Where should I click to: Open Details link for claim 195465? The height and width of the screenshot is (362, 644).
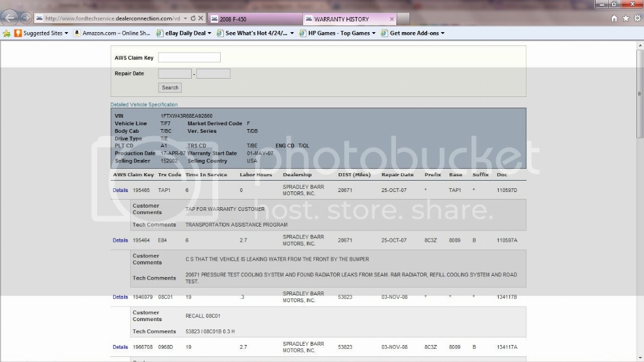click(120, 191)
